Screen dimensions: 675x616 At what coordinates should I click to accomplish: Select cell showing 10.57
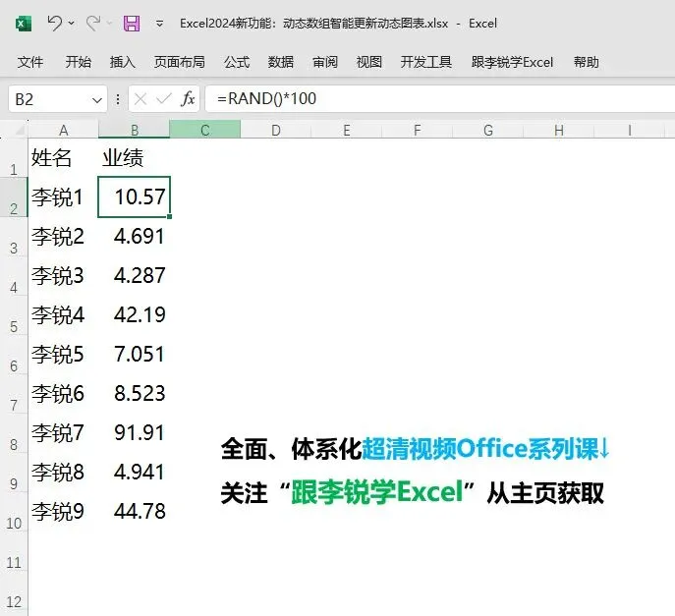tap(135, 197)
